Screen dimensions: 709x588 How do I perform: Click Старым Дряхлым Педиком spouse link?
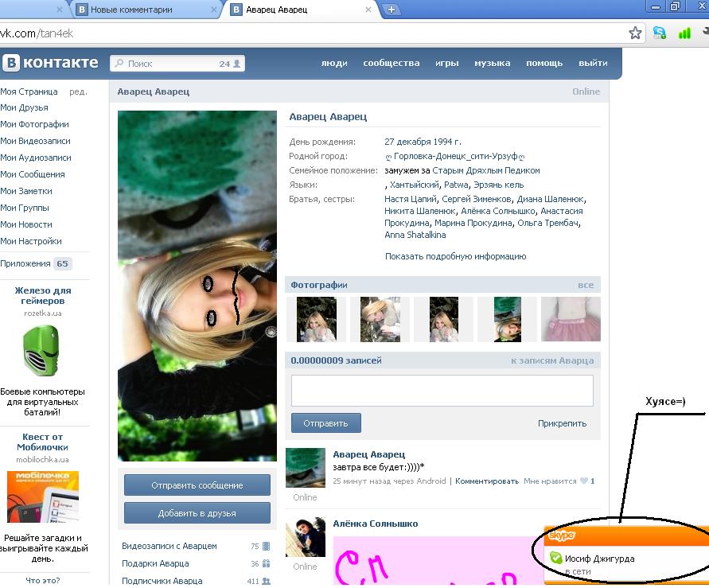(x=486, y=170)
